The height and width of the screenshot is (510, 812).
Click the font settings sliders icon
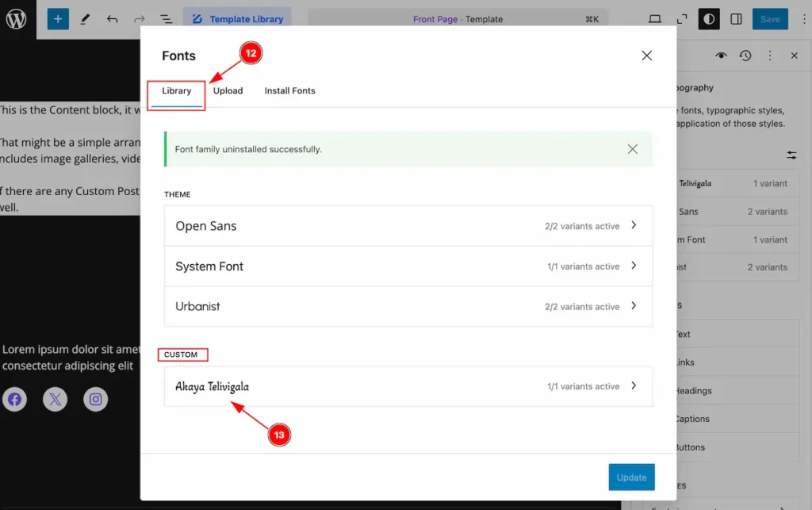[791, 155]
